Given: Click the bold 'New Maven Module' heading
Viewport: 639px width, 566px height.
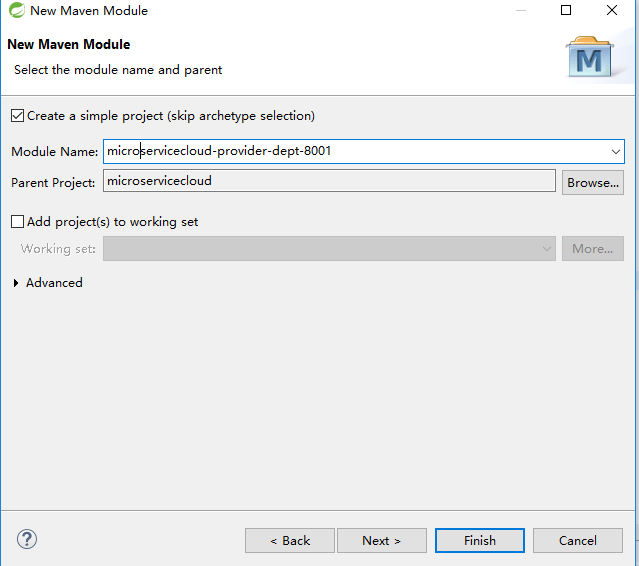Looking at the screenshot, I should (69, 44).
